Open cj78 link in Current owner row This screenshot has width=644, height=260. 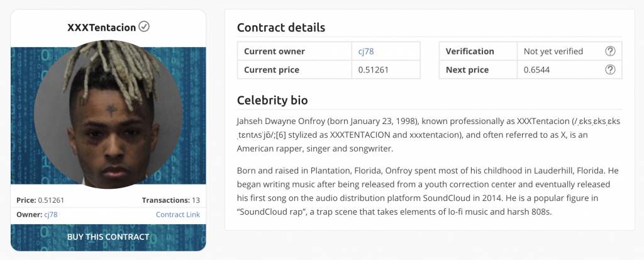click(366, 52)
